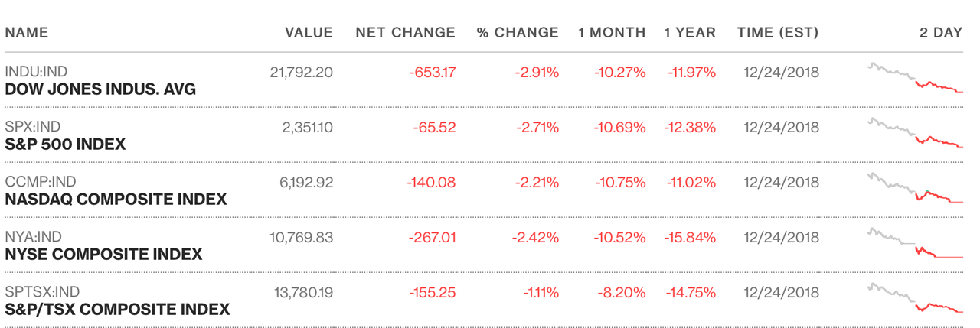
Task: Click the TIME (EST) column header
Action: point(778,33)
